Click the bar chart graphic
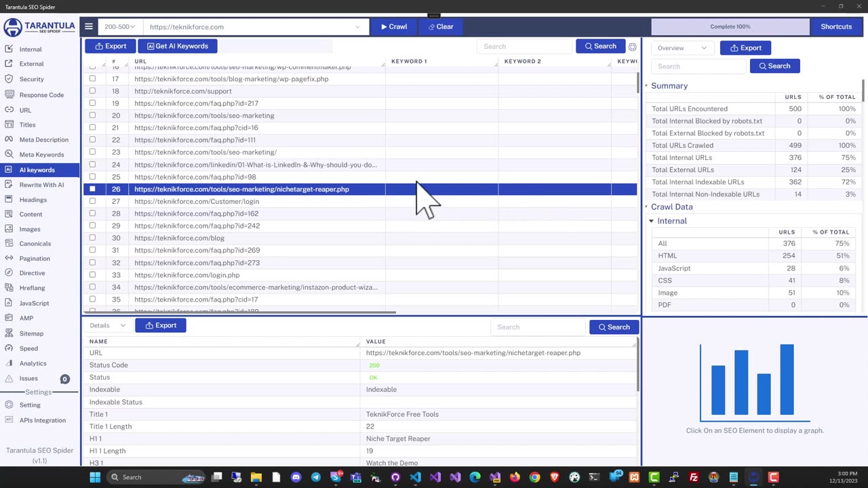 [755, 382]
